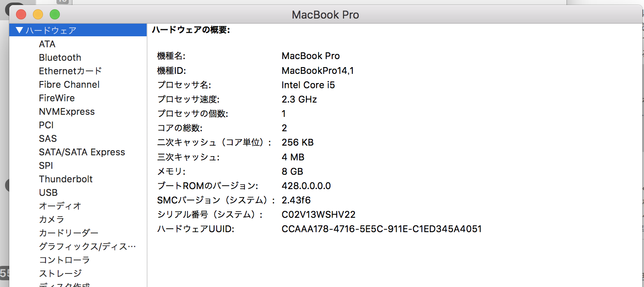Show USB device information
644x287 pixels.
click(x=48, y=192)
